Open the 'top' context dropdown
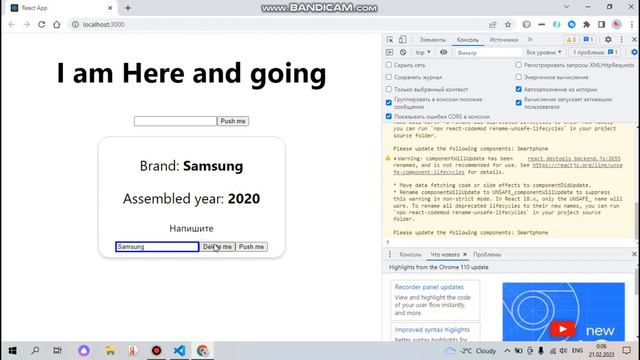Viewport: 640px width, 360px height. [423, 52]
